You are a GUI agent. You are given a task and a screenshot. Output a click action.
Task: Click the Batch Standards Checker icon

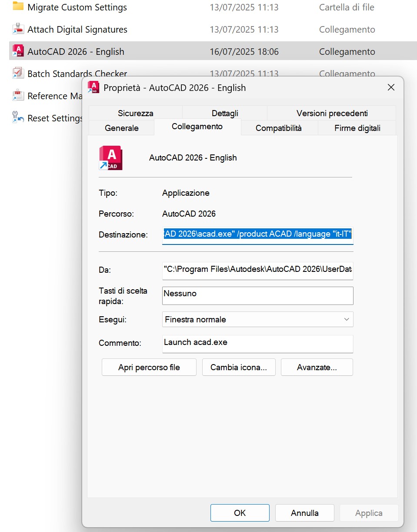point(18,73)
